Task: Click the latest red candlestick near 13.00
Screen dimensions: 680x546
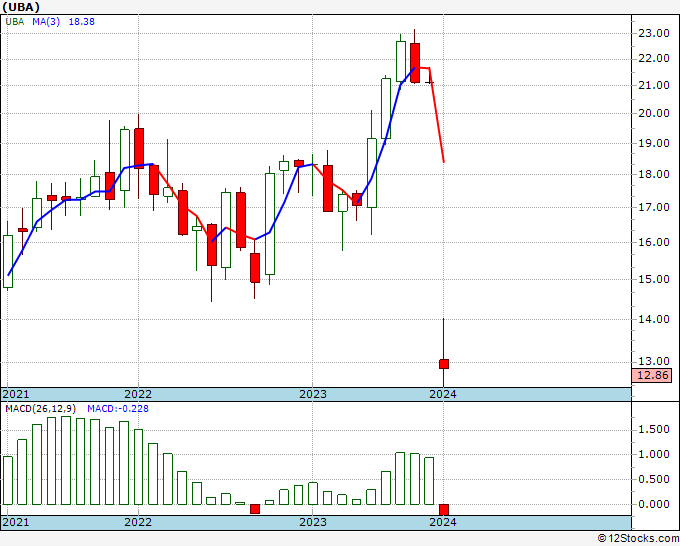Action: 444,364
